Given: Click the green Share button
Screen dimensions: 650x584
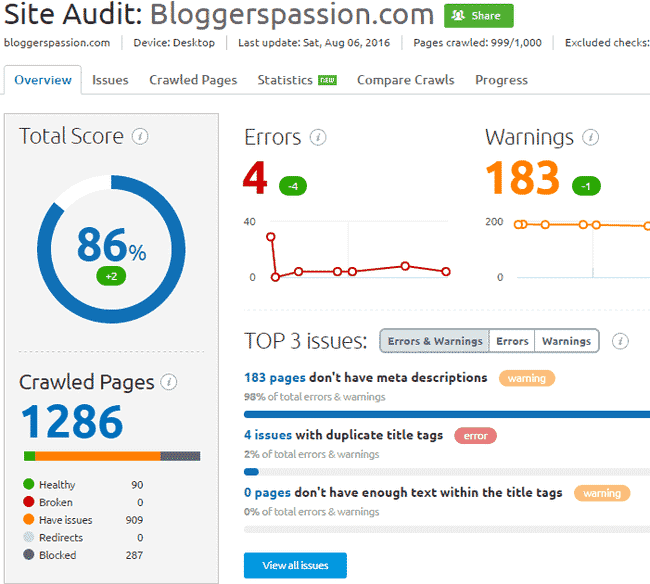Looking at the screenshot, I should click(478, 16).
